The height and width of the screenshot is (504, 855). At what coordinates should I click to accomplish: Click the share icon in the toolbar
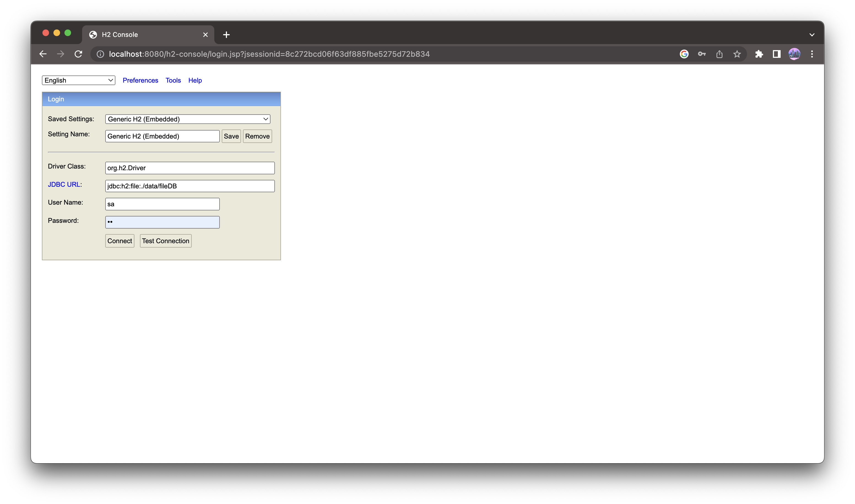719,54
